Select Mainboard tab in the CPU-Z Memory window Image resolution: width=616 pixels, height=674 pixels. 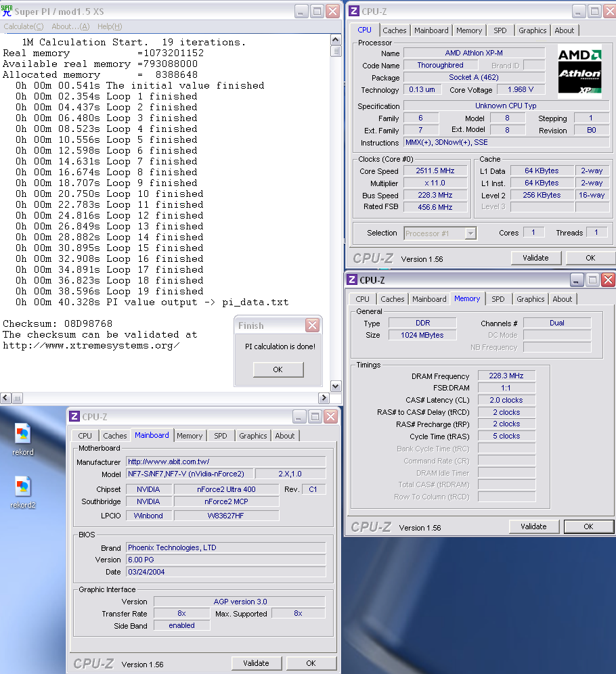click(x=429, y=299)
